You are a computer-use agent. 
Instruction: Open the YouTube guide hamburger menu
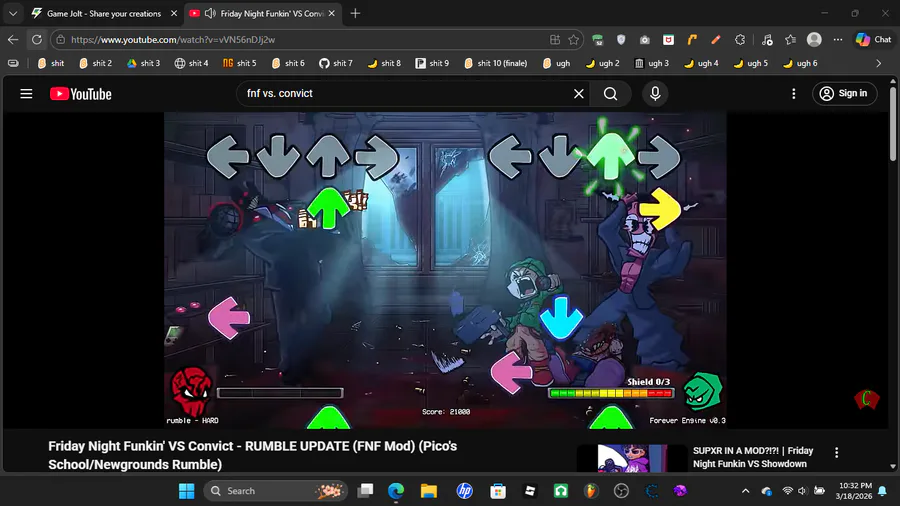pos(26,94)
